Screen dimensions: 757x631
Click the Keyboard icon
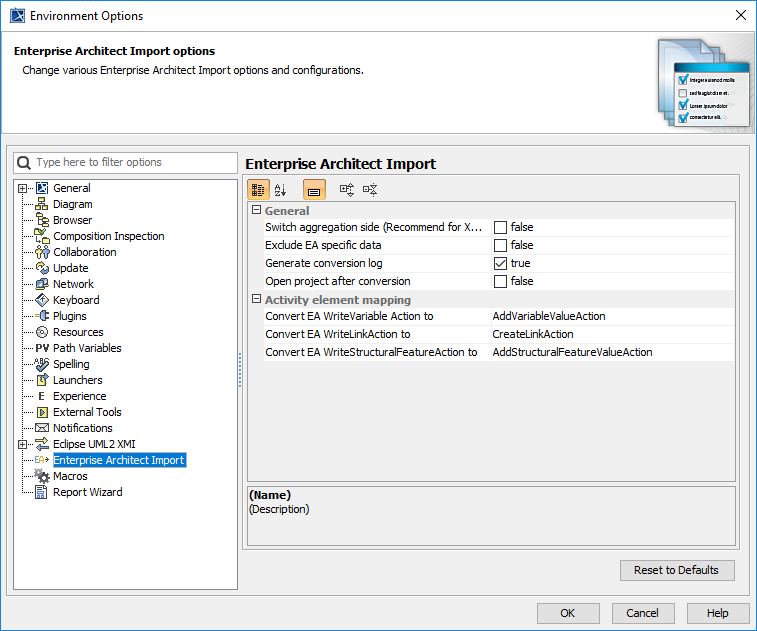coord(42,299)
